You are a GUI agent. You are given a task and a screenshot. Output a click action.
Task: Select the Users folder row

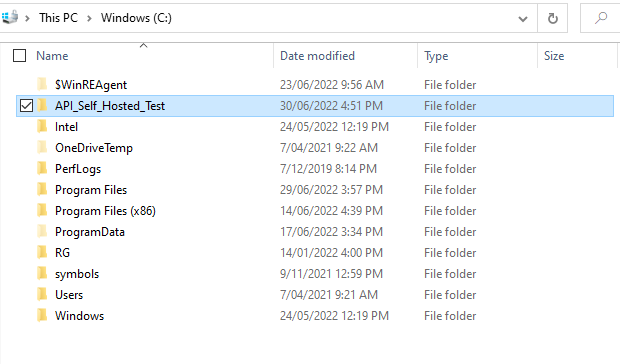pyautogui.click(x=315, y=294)
